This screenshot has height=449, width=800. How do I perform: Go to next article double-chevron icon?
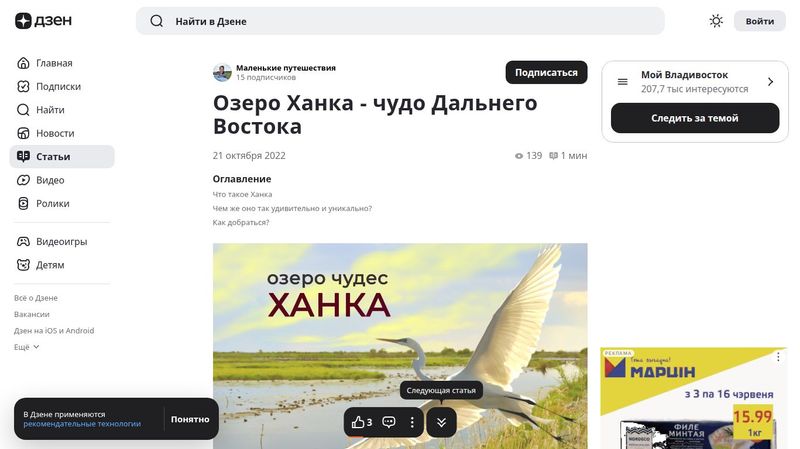441,422
